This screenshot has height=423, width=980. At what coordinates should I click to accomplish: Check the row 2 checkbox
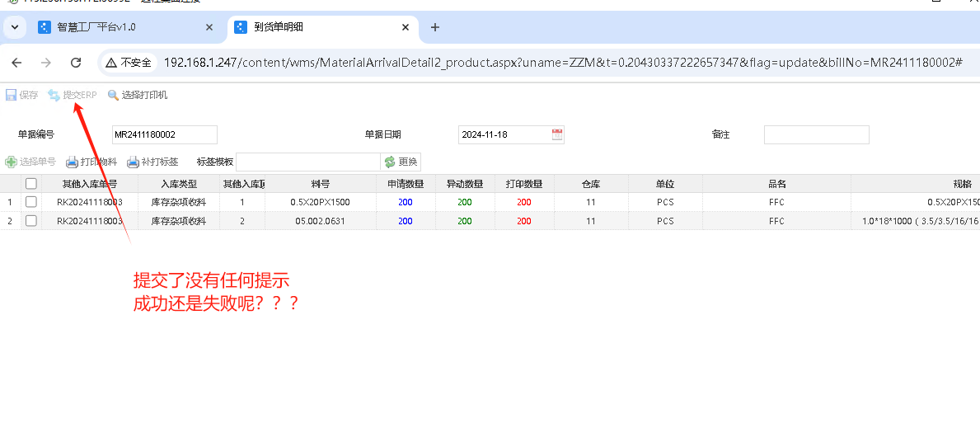pyautogui.click(x=31, y=221)
